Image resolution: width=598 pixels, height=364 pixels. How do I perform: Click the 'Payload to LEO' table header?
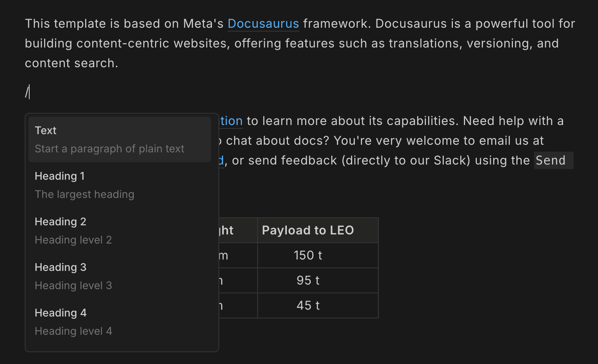click(308, 230)
